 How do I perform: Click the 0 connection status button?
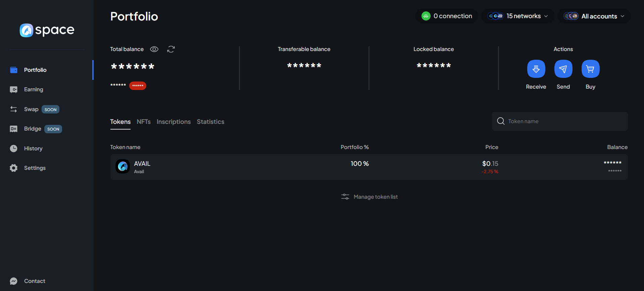pyautogui.click(x=447, y=16)
